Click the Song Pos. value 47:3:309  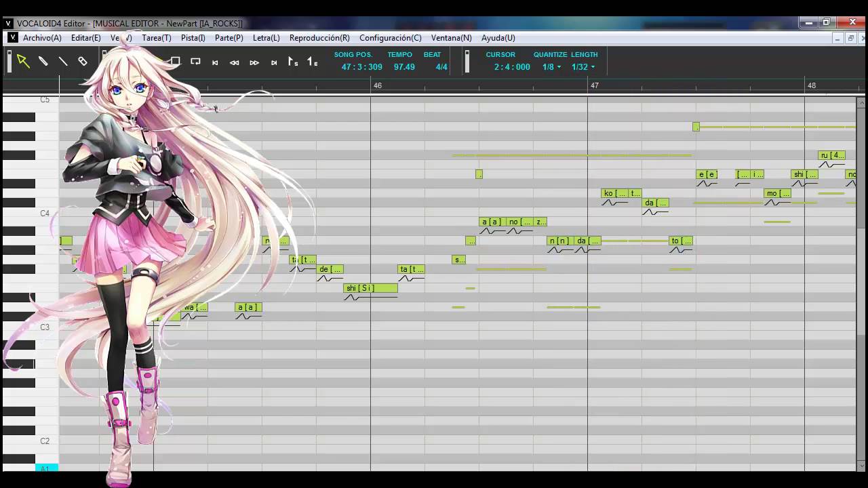(362, 67)
